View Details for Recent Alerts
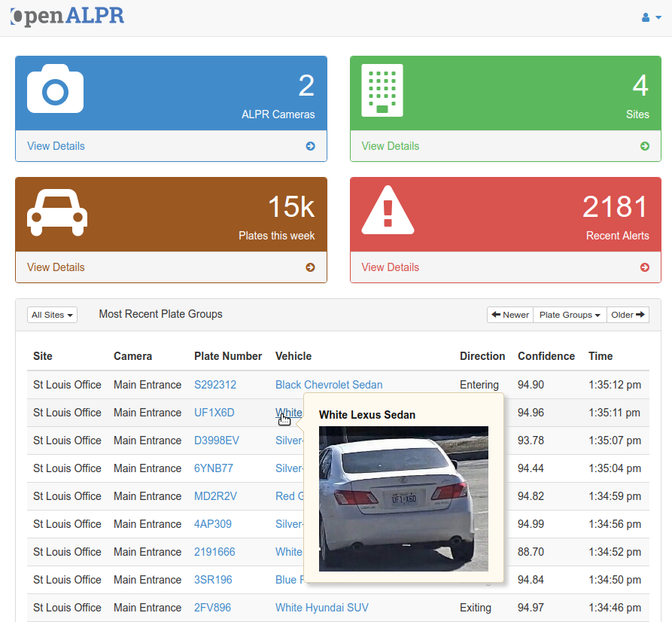The width and height of the screenshot is (672, 622). [x=390, y=267]
